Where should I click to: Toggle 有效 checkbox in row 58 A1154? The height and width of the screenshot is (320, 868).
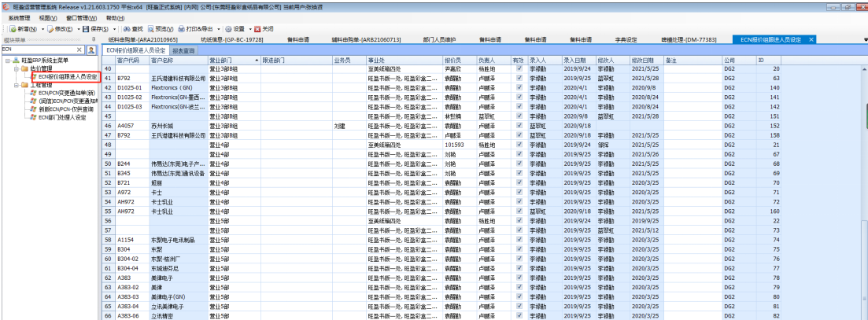[519, 240]
